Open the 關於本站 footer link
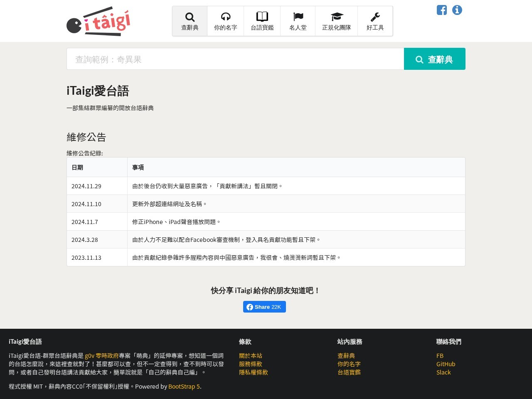532x399 pixels. point(251,356)
